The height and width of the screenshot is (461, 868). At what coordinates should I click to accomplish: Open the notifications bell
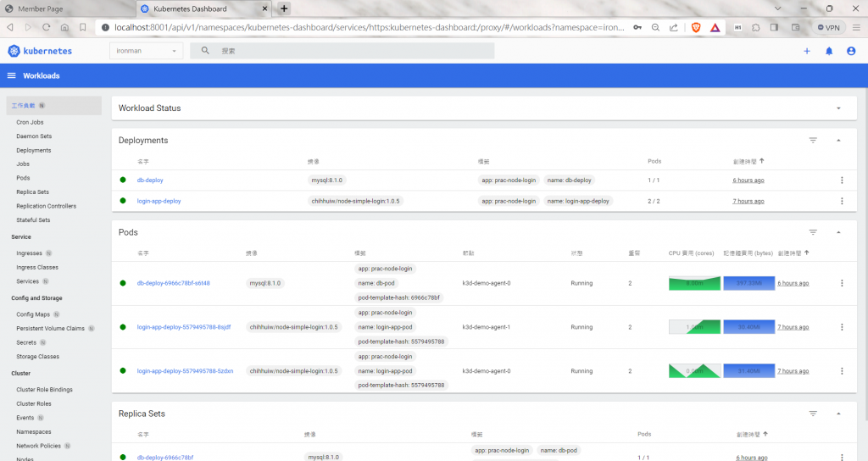click(829, 51)
